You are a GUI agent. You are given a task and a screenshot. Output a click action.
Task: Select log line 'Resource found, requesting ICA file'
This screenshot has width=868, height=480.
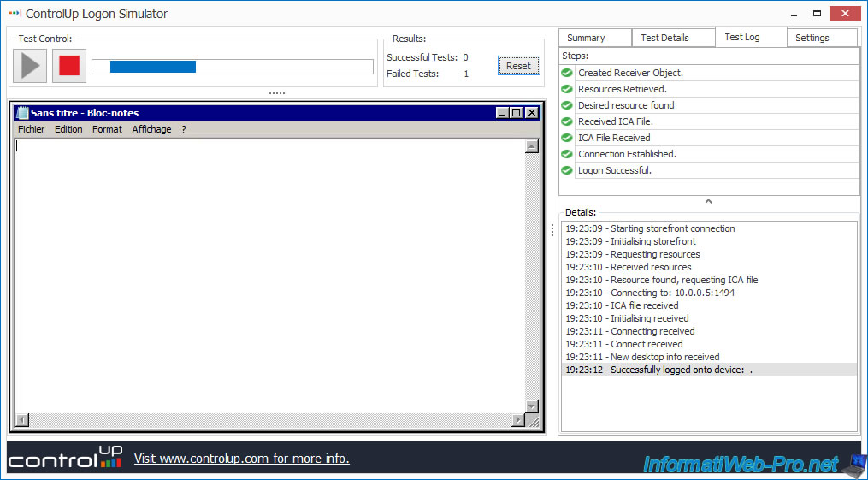pos(662,280)
